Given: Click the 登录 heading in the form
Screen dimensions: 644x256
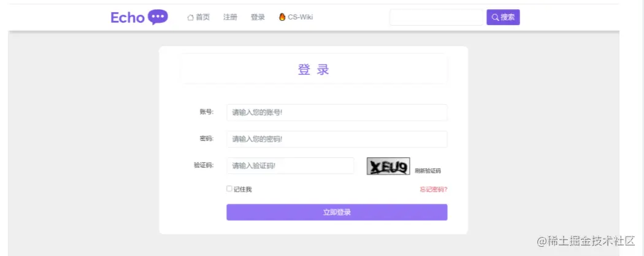Looking at the screenshot, I should click(x=314, y=69).
